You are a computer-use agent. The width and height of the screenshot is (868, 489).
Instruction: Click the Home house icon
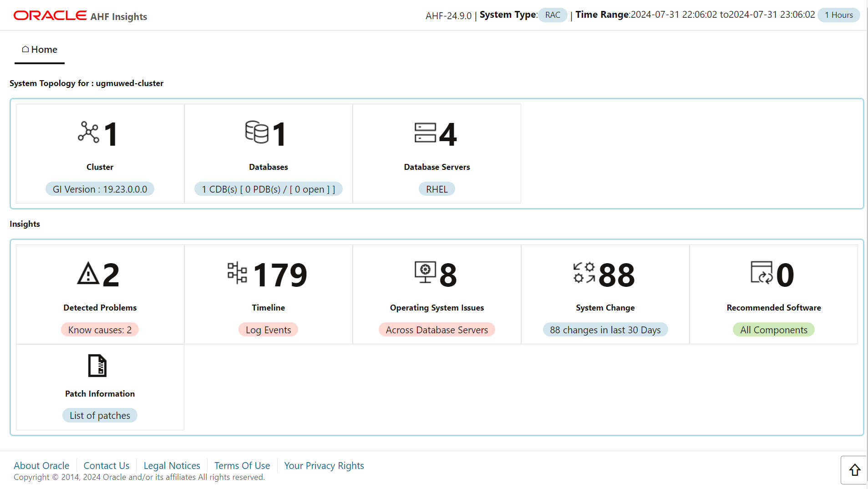tap(25, 49)
